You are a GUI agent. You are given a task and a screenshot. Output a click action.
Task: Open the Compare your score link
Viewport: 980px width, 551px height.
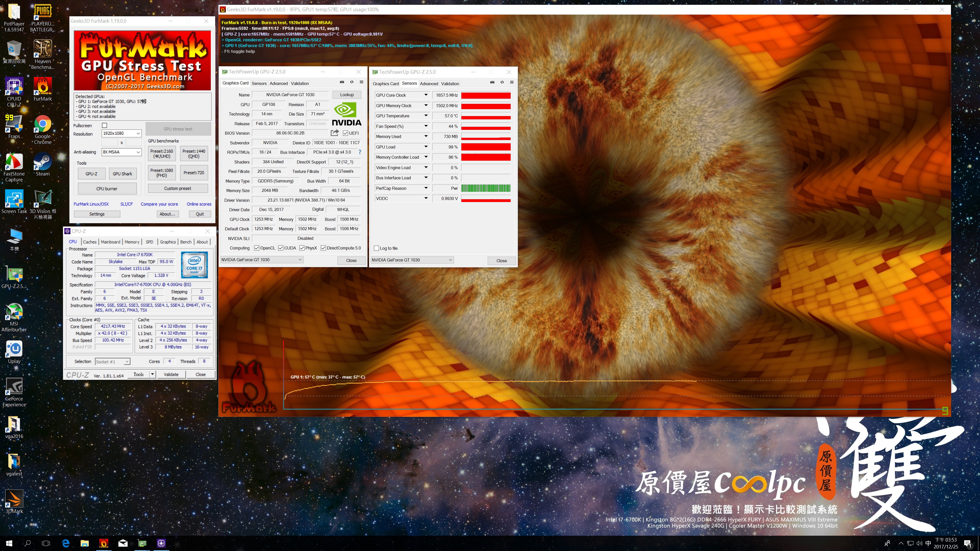point(160,204)
